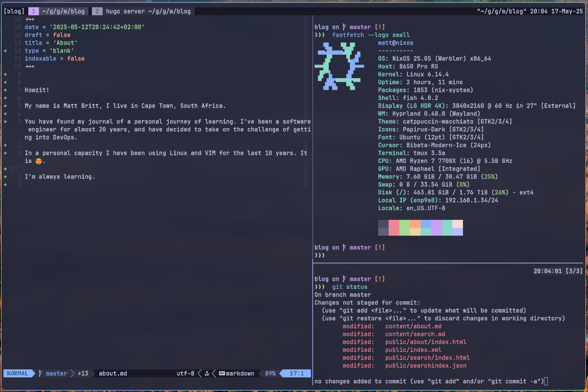Click the empty prompt line below the color palette
Image resolution: width=588 pixels, height=392 pixels.
click(320, 255)
